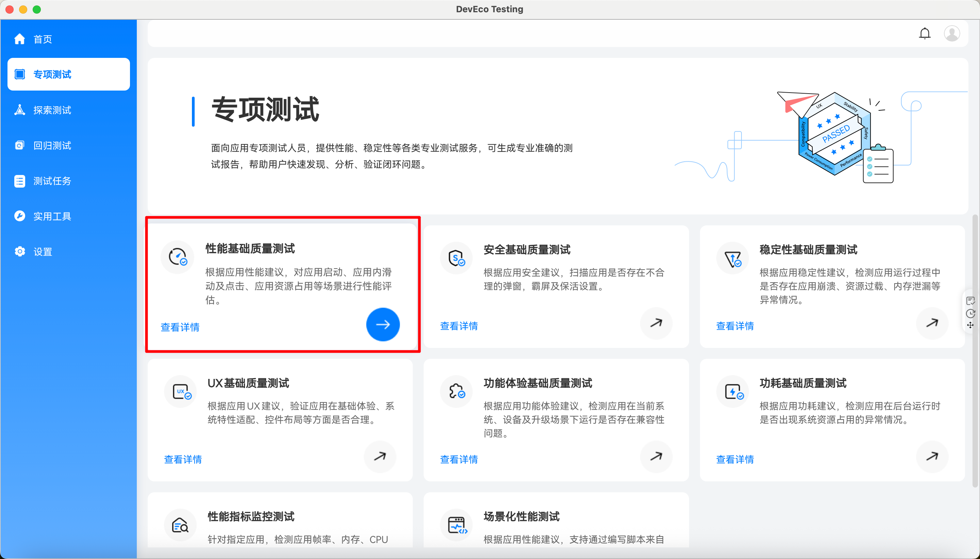
Task: Select the 探索测试 sidebar icon
Action: (20, 110)
